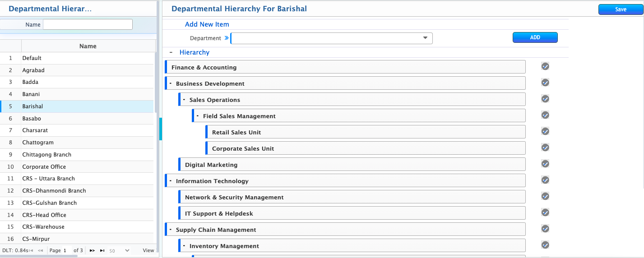Click check icon beside Corporate Sales Unit
The image size is (644, 258).
click(545, 147)
